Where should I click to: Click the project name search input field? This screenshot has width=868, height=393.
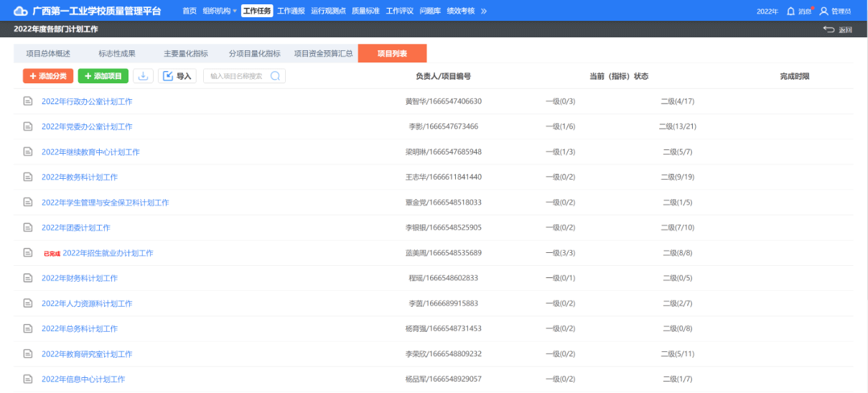(237, 76)
